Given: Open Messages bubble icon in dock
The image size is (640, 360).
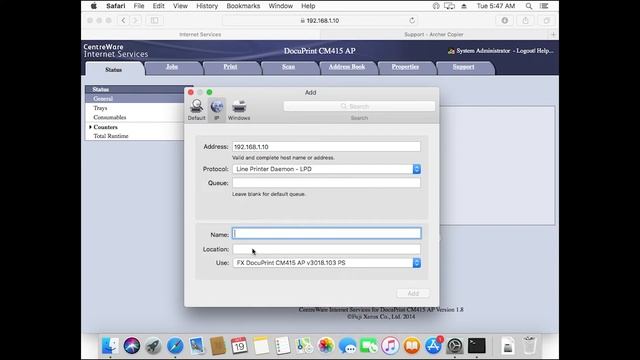Looking at the screenshot, I should click(x=347, y=346).
